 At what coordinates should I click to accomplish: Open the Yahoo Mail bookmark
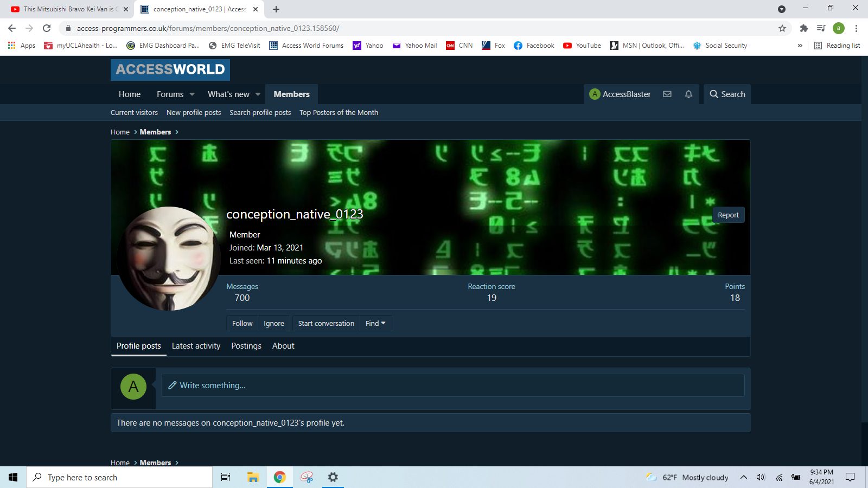pos(414,46)
